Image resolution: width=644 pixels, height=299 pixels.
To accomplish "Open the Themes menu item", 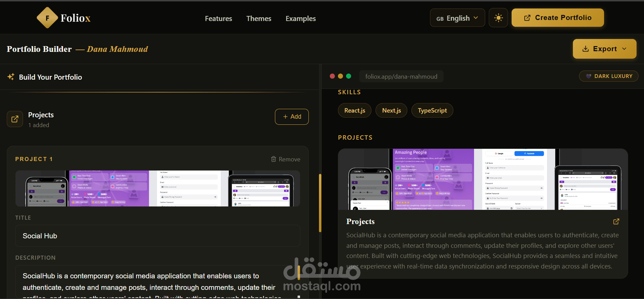I will [x=259, y=19].
